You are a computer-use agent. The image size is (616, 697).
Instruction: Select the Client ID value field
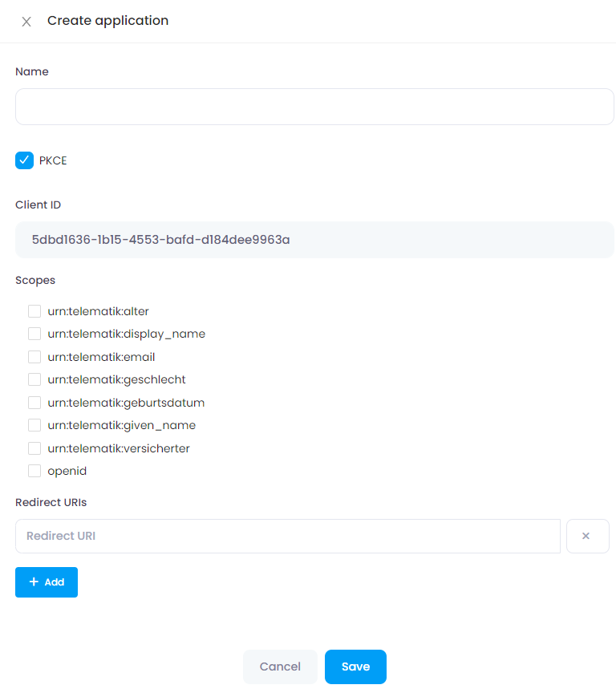tap(314, 240)
